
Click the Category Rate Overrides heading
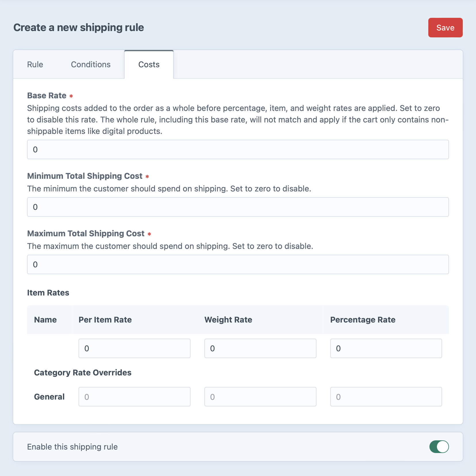point(83,372)
